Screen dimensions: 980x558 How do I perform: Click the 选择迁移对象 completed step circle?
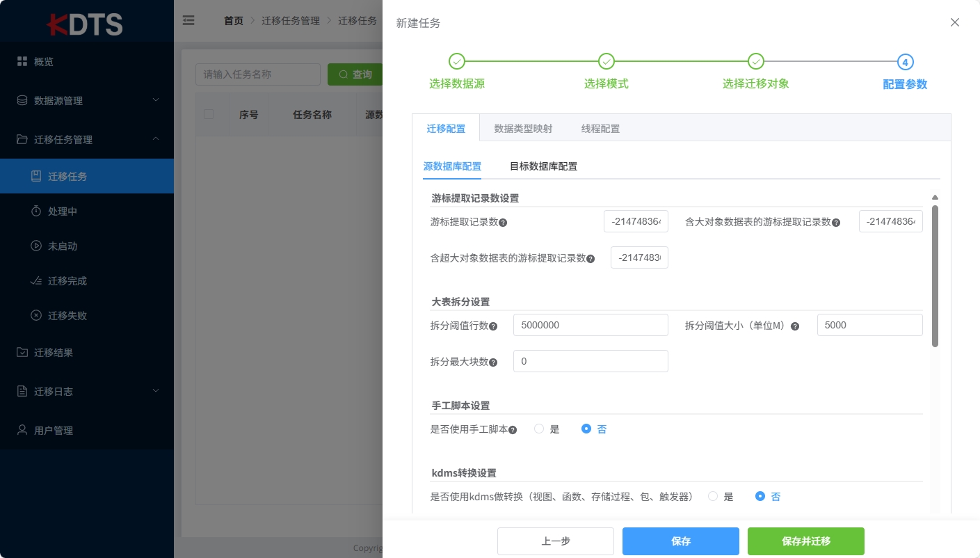756,61
